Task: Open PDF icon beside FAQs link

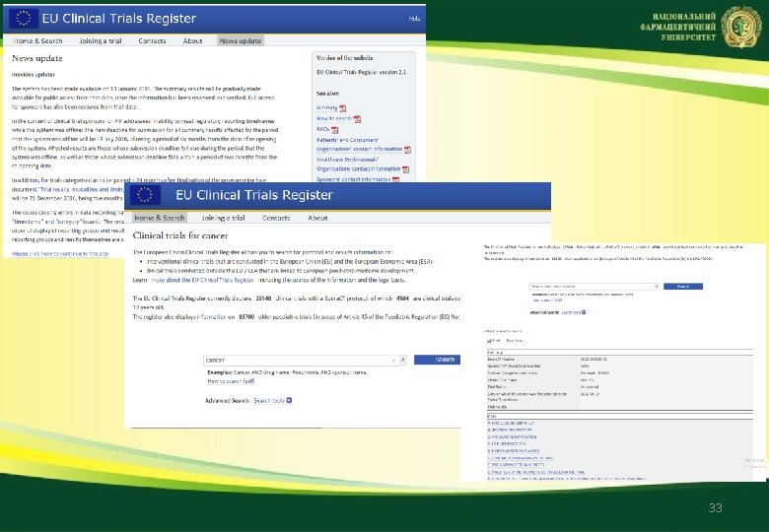Action: coord(334,130)
